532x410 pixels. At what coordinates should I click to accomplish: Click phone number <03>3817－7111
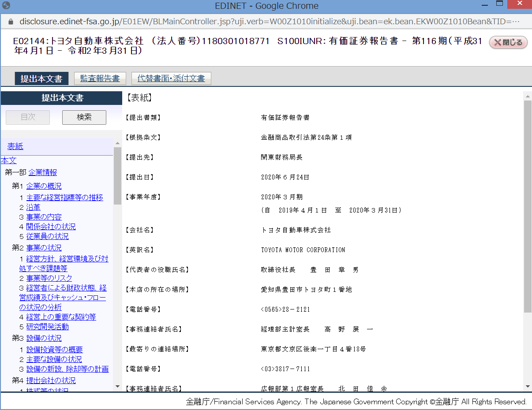coord(285,369)
